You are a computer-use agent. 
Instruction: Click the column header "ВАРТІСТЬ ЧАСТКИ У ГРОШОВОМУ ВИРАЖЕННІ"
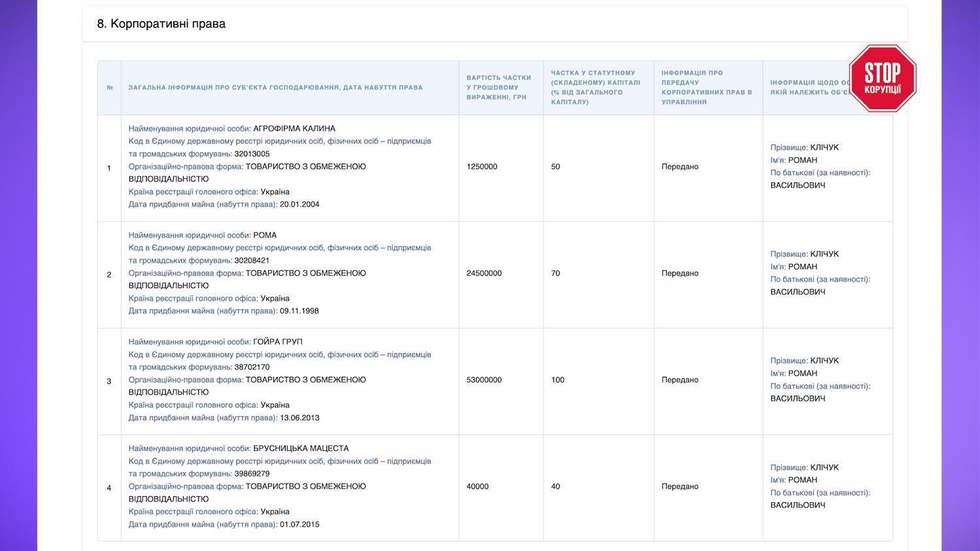498,85
